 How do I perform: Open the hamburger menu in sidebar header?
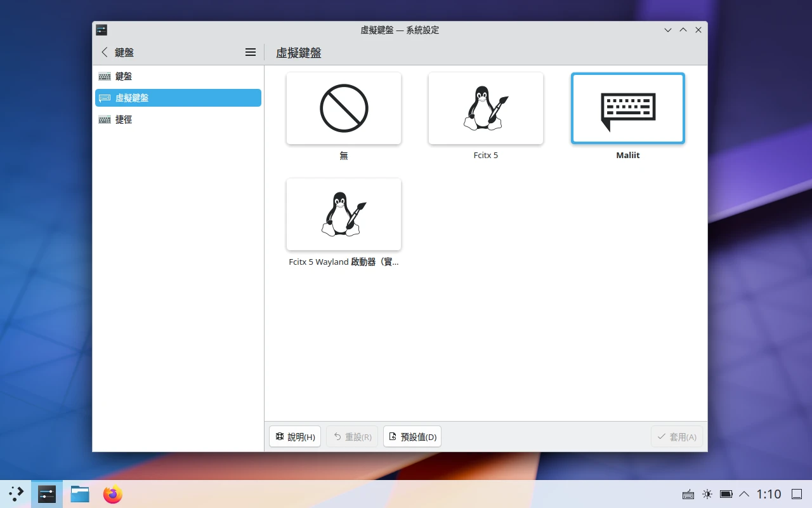point(251,53)
